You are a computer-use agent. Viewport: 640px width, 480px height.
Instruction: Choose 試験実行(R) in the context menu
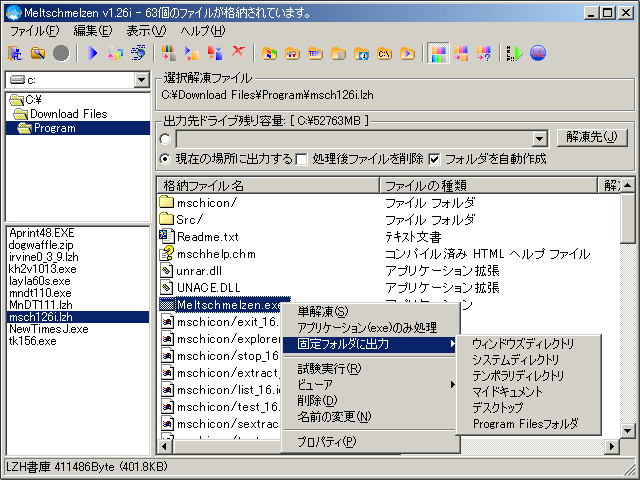pos(371,369)
